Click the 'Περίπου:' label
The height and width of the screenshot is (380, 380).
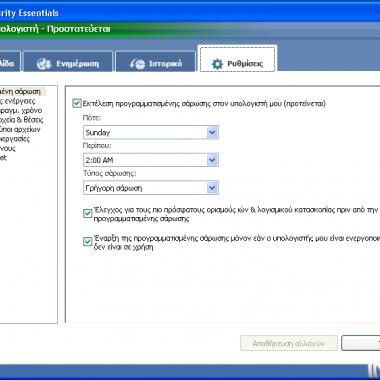point(97,146)
